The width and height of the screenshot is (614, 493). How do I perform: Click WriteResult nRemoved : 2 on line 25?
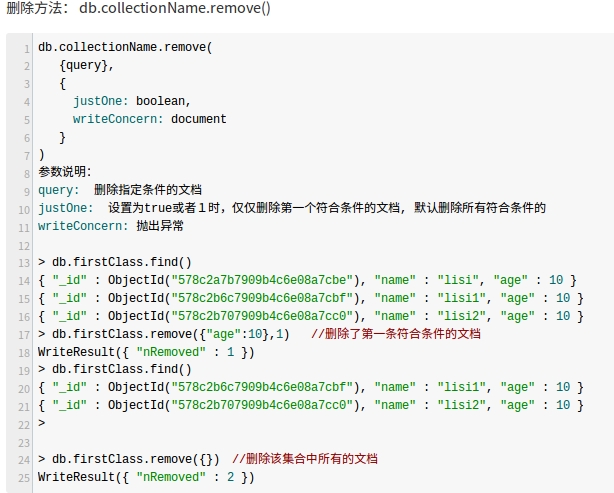(146, 477)
